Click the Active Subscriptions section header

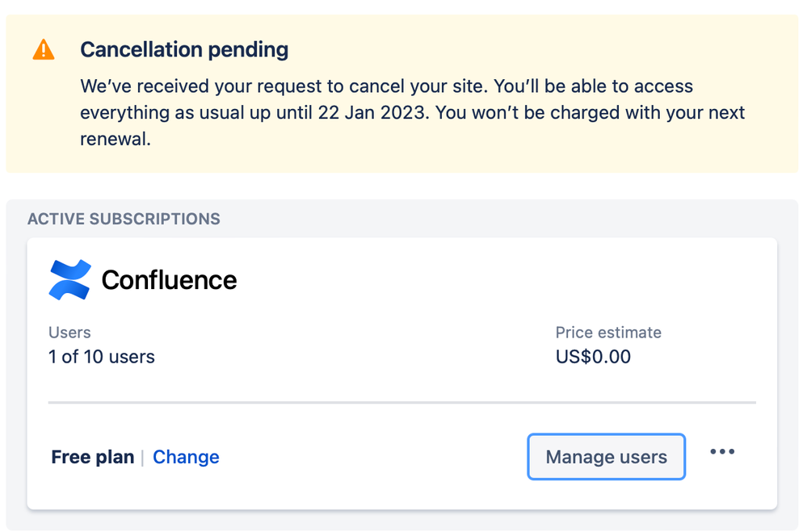pyautogui.click(x=124, y=218)
